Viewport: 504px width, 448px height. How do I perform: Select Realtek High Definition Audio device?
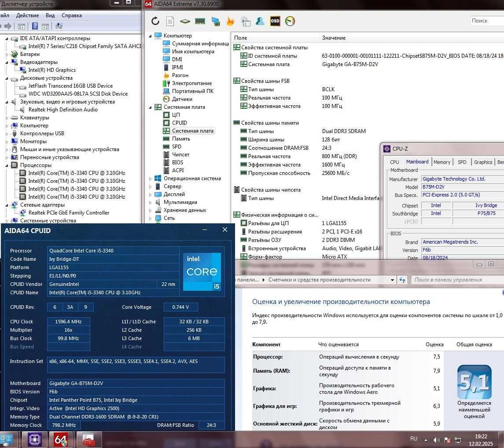point(63,110)
